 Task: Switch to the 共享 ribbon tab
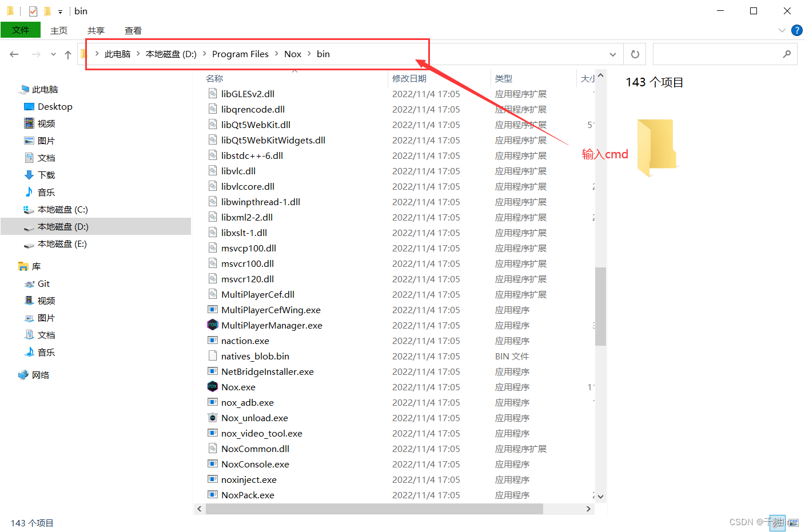(x=96, y=30)
